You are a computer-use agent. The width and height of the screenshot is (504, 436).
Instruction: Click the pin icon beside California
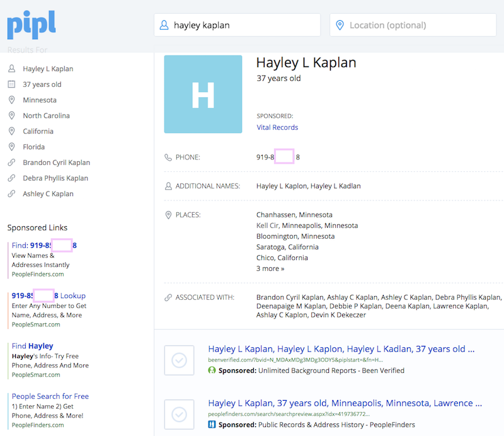11,131
